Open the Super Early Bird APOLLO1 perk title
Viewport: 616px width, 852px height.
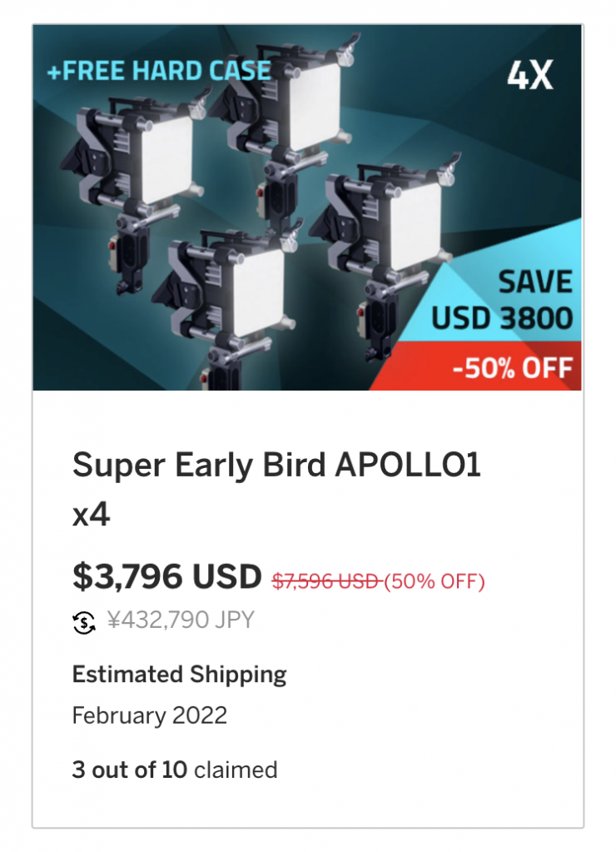coord(276,465)
